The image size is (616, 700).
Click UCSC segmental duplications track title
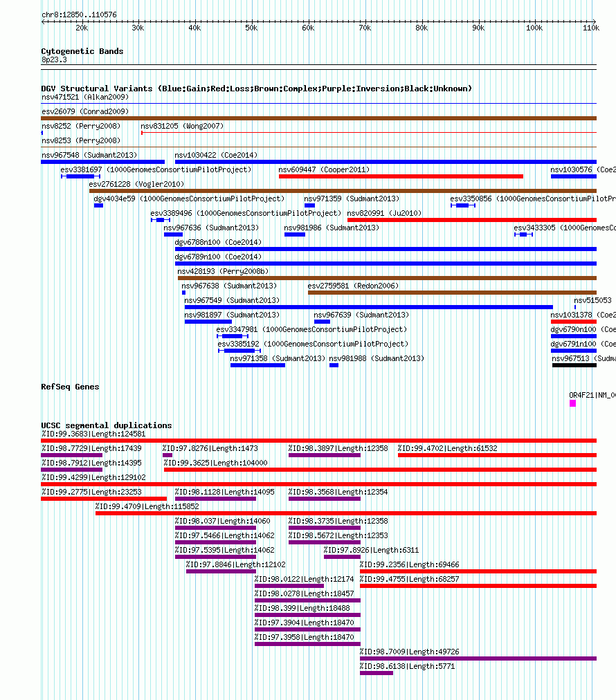pyautogui.click(x=107, y=425)
